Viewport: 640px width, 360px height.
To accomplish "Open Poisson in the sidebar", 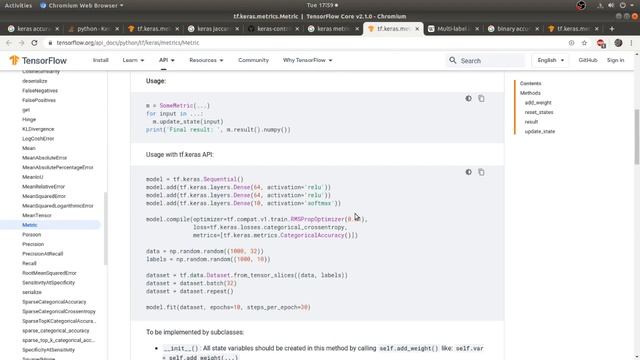I will click(31, 235).
